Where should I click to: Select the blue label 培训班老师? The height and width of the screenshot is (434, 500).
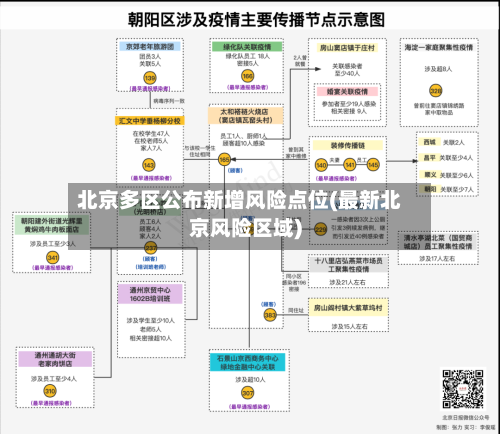click(151, 267)
